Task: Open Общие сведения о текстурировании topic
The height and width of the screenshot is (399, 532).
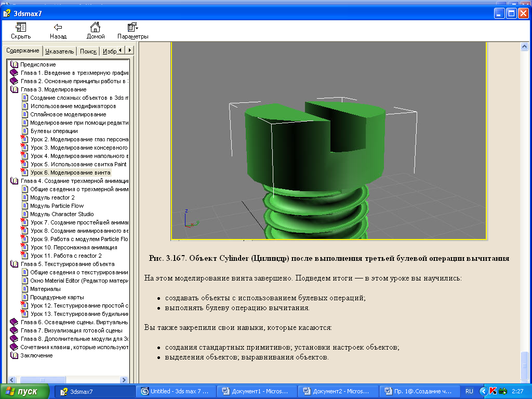Action: click(x=79, y=272)
